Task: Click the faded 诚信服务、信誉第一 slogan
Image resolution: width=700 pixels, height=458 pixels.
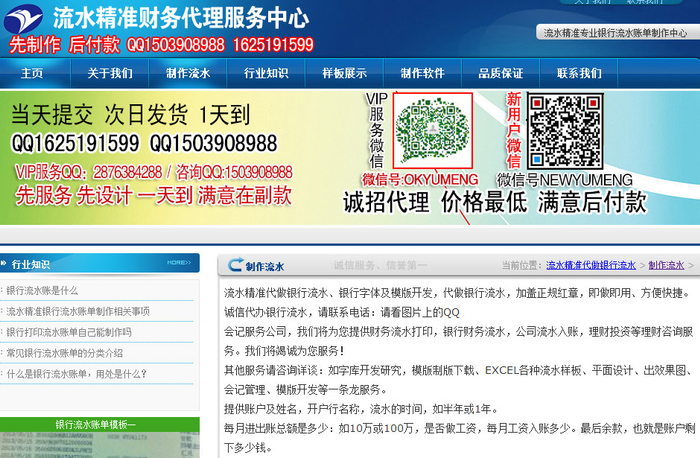Action: point(380,266)
